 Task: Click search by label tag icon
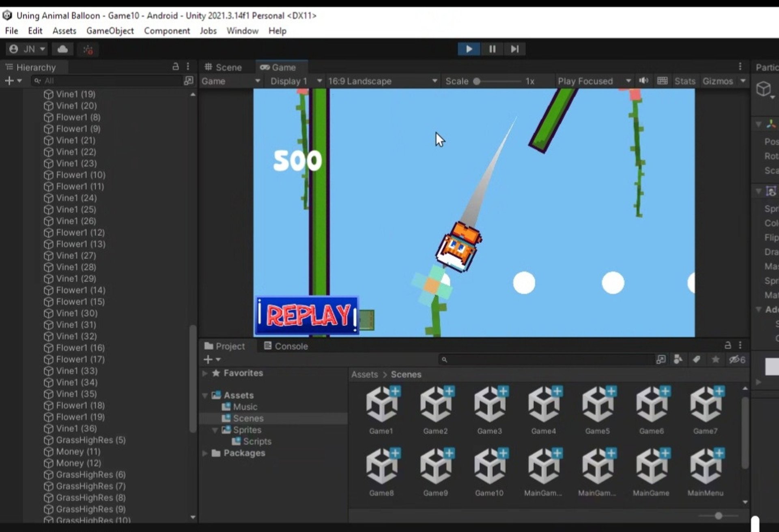coord(696,359)
